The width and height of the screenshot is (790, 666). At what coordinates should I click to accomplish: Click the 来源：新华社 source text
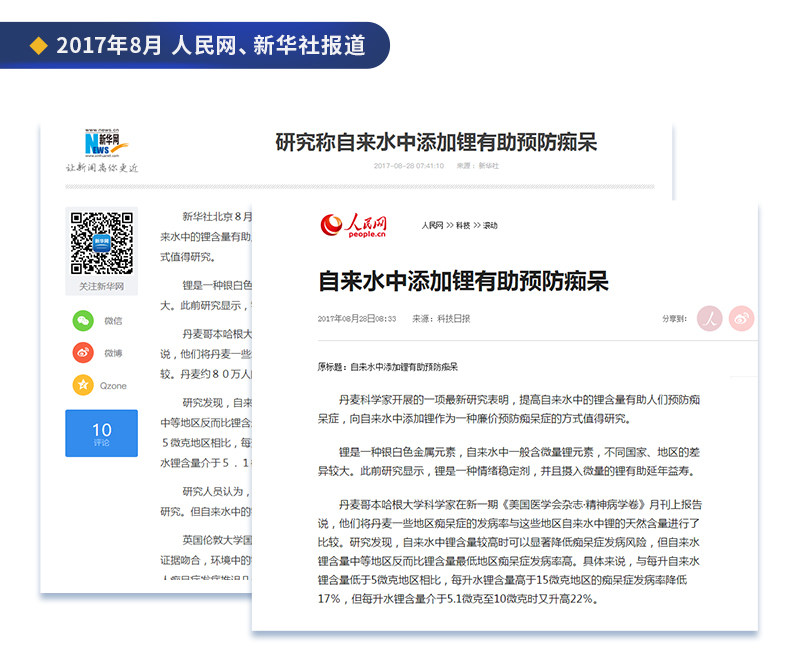478,166
